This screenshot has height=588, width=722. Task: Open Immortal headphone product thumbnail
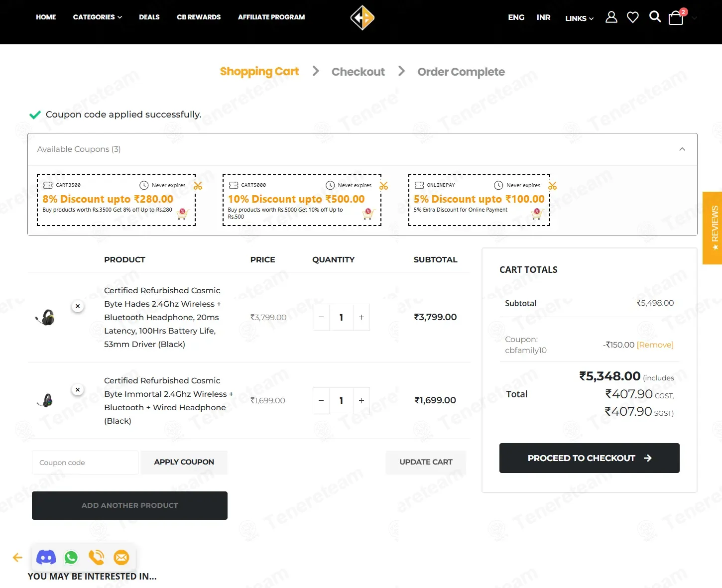46,400
